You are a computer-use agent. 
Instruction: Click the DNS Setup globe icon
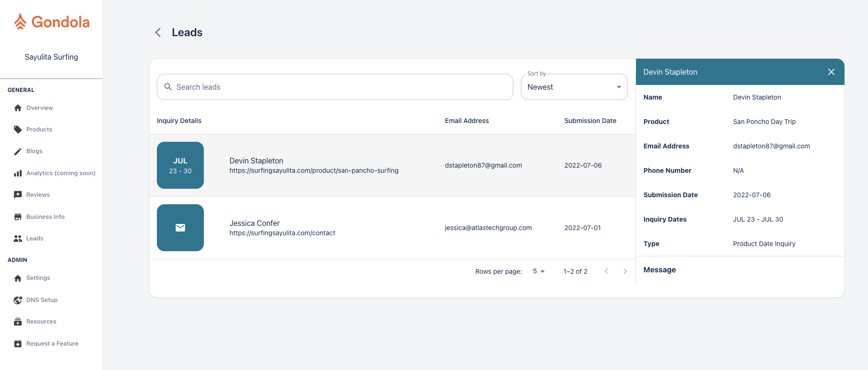coord(18,300)
